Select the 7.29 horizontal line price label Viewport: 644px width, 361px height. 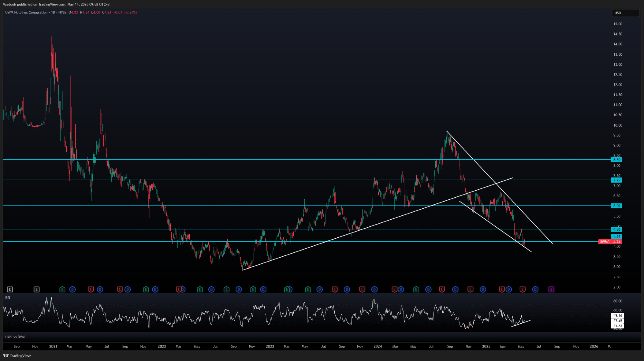616,180
